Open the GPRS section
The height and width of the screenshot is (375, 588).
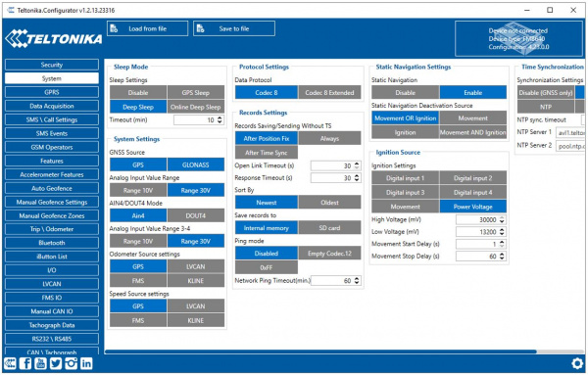tap(52, 92)
